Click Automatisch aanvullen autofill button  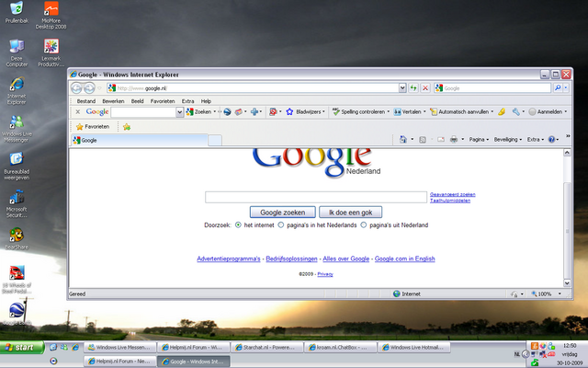pyautogui.click(x=461, y=112)
